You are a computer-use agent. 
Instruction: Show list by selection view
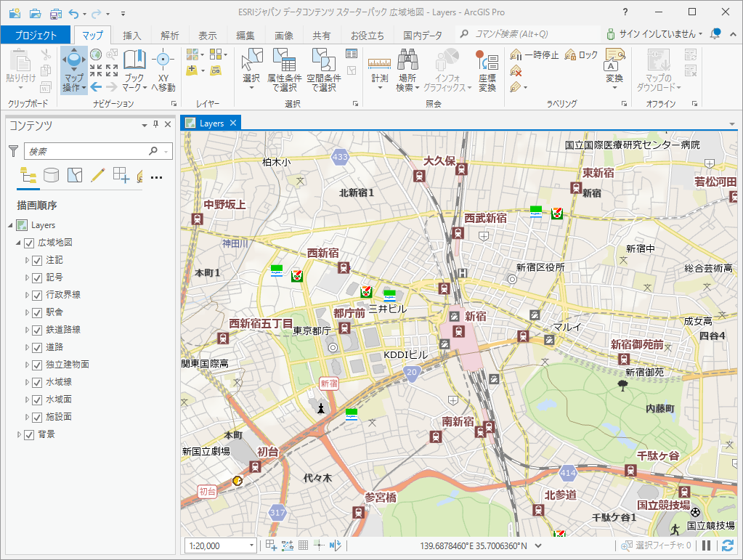click(75, 175)
